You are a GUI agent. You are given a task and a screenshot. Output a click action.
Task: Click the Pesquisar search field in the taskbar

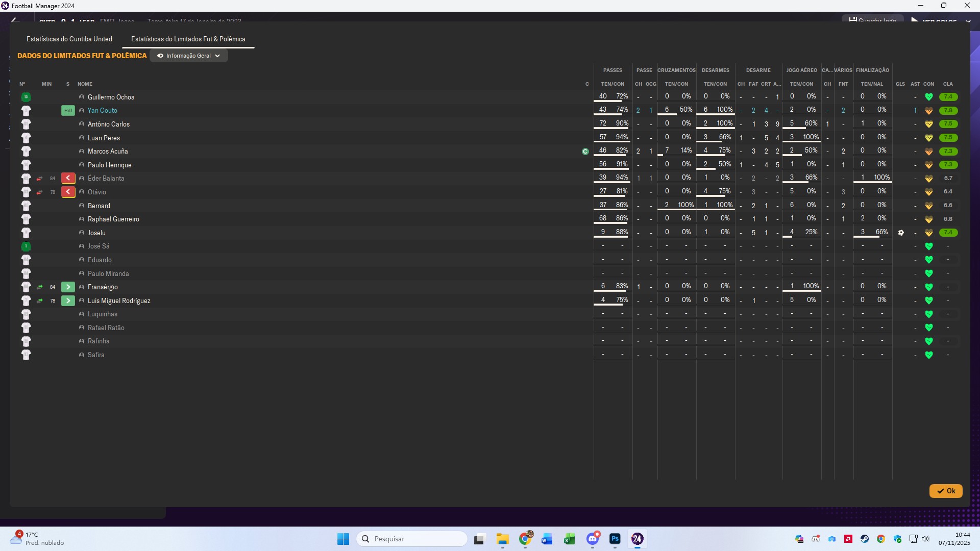[x=412, y=539]
